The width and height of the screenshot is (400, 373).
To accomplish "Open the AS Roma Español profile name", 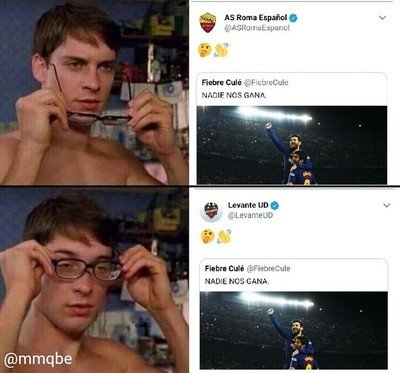I will (x=255, y=17).
